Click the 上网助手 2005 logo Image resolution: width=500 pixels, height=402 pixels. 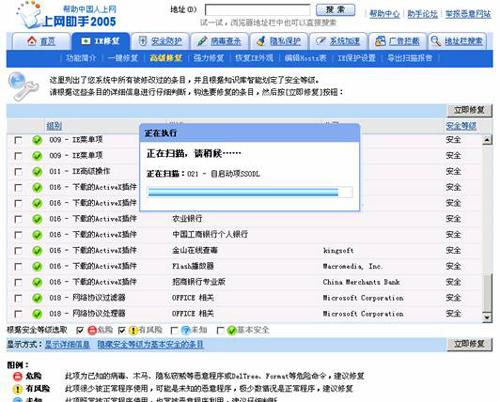[x=67, y=15]
